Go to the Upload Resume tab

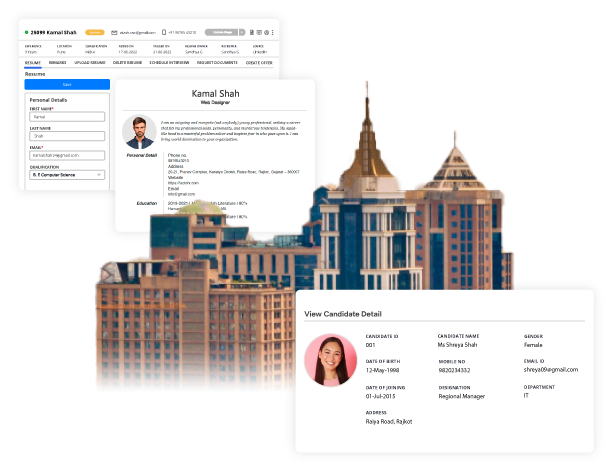pyautogui.click(x=91, y=62)
